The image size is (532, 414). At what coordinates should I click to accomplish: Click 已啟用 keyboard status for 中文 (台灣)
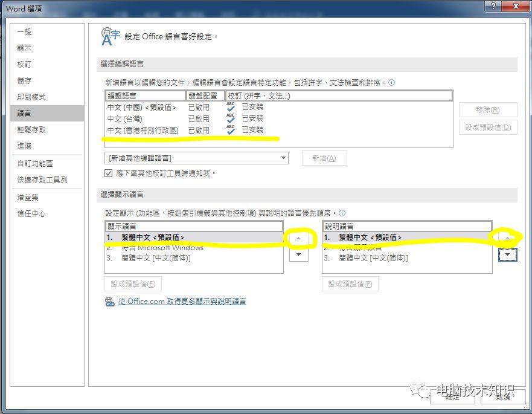pyautogui.click(x=199, y=119)
